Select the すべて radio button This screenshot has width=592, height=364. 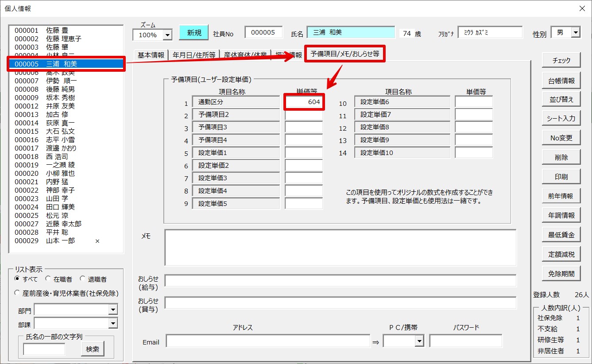pyautogui.click(x=17, y=279)
